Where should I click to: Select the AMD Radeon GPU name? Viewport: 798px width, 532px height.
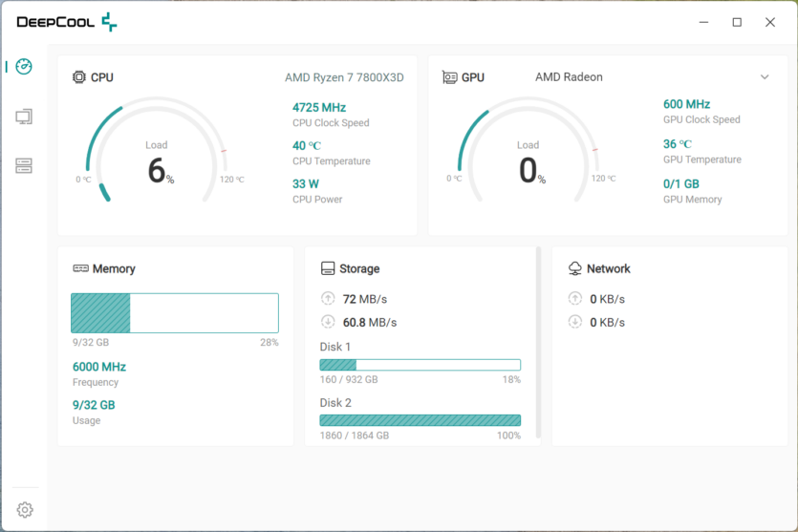point(569,76)
